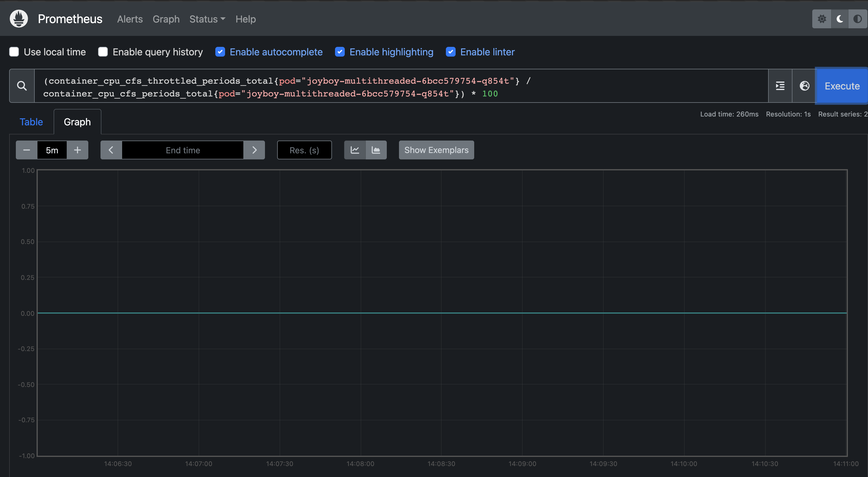
Task: Enable the Enable query history checkbox
Action: point(103,52)
